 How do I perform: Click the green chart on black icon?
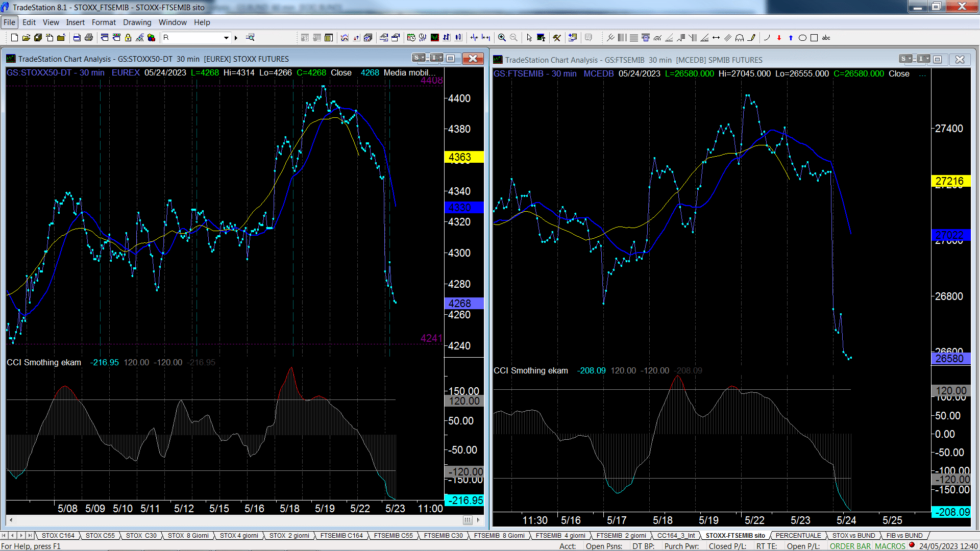click(434, 37)
